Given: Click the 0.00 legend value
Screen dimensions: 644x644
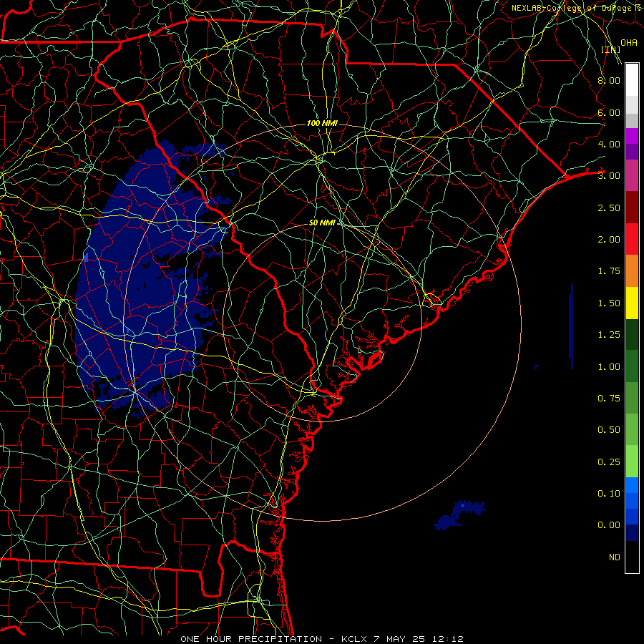Looking at the screenshot, I should point(609,525).
